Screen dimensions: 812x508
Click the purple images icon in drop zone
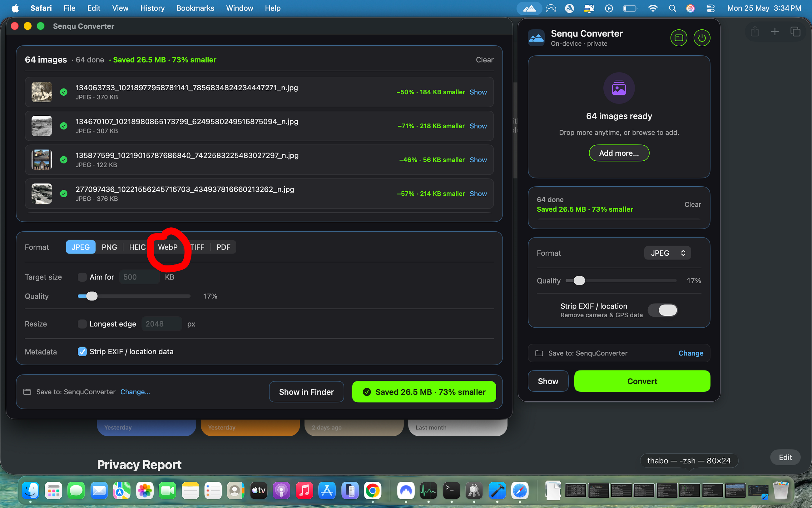pos(619,88)
